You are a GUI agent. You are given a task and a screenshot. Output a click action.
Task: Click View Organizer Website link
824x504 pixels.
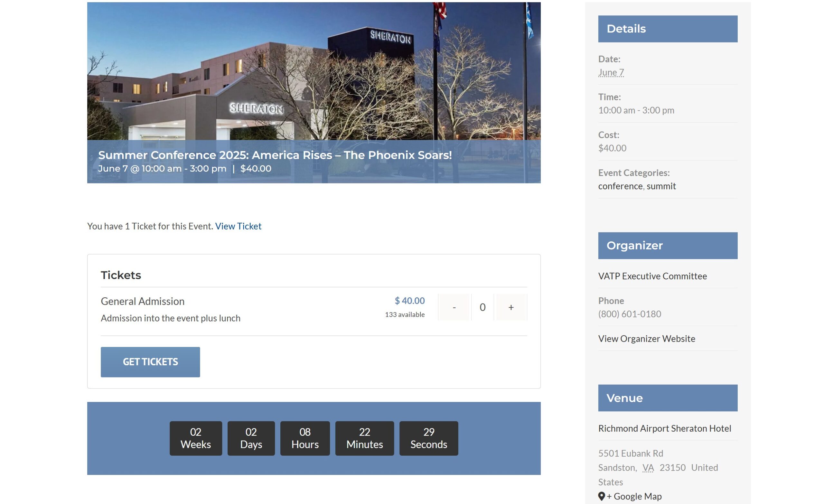(646, 339)
